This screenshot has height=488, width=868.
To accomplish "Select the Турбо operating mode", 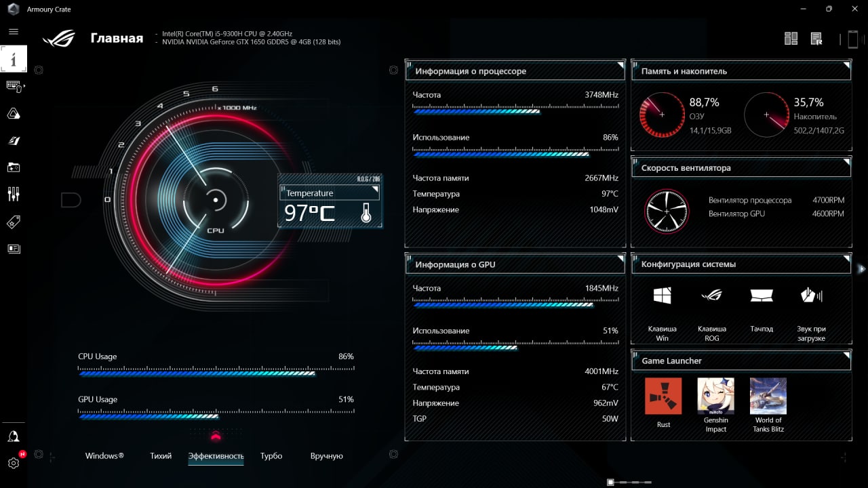I will pyautogui.click(x=271, y=456).
